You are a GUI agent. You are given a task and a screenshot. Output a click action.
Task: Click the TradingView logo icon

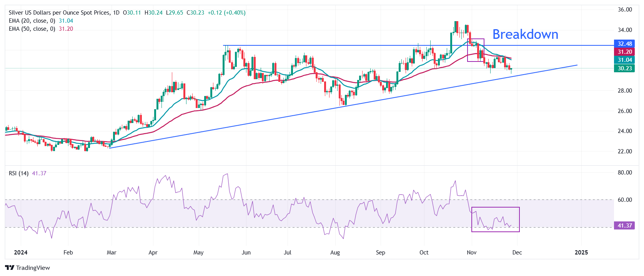point(10,268)
